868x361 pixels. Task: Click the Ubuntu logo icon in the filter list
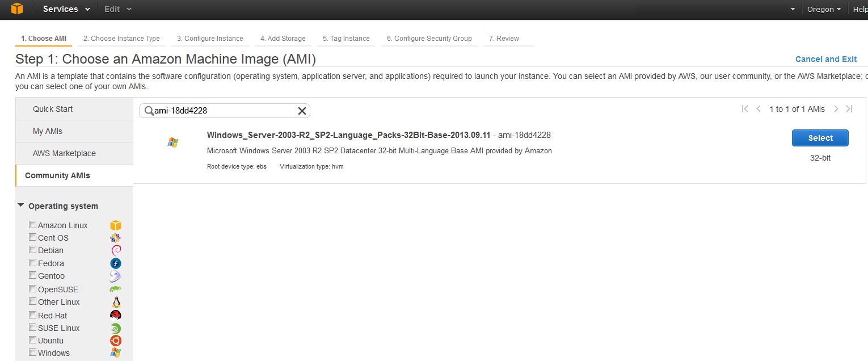(x=115, y=341)
